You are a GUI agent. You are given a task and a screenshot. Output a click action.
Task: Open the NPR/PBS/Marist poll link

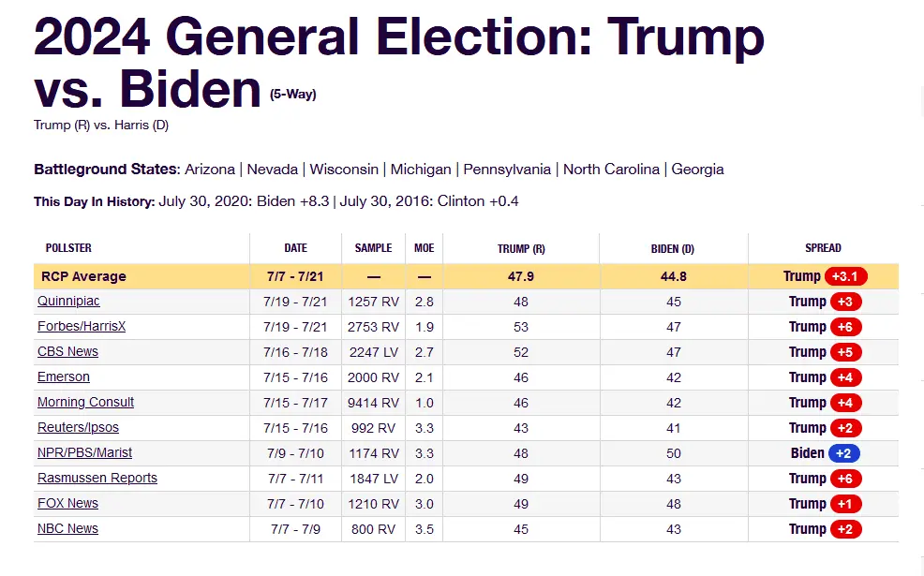[x=84, y=453]
